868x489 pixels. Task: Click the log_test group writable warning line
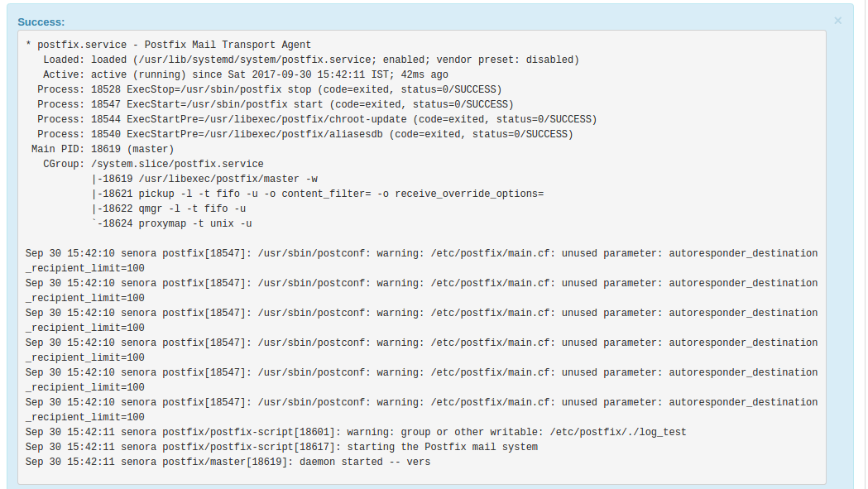(x=356, y=433)
